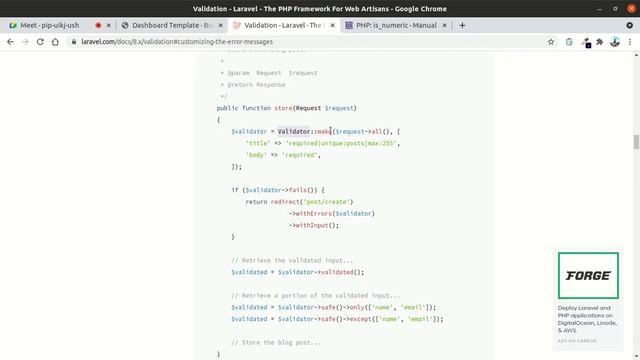Click 'required|unique:posts|max:255' string
The height and width of the screenshot is (360, 640).
tap(341, 143)
